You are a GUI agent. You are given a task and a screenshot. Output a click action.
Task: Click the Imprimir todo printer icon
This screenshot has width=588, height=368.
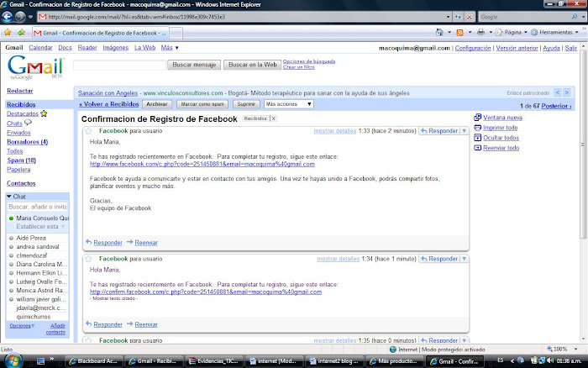tap(477, 128)
